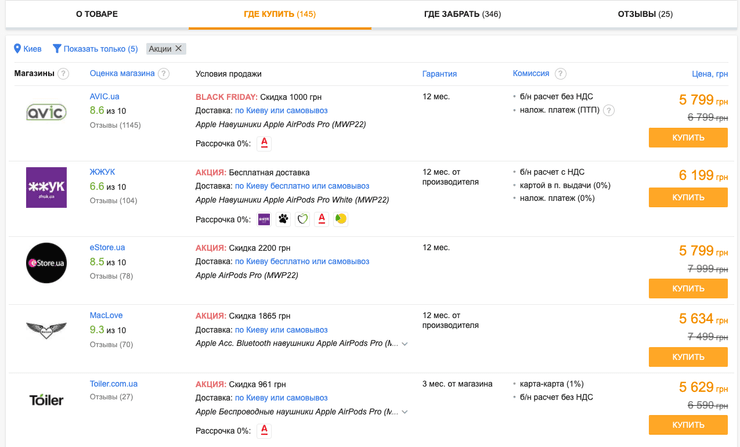Click Alfa-Bank installment icon in AVIC row

(264, 143)
